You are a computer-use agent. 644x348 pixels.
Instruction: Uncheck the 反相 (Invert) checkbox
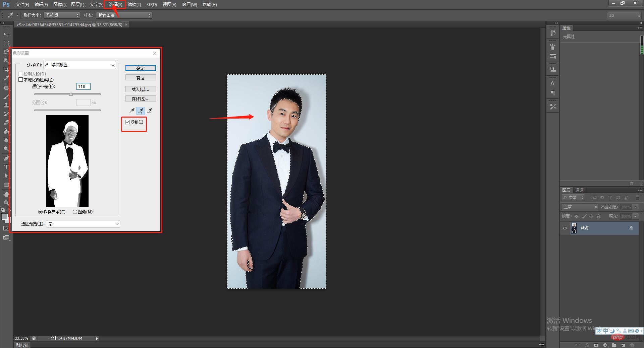pos(127,122)
